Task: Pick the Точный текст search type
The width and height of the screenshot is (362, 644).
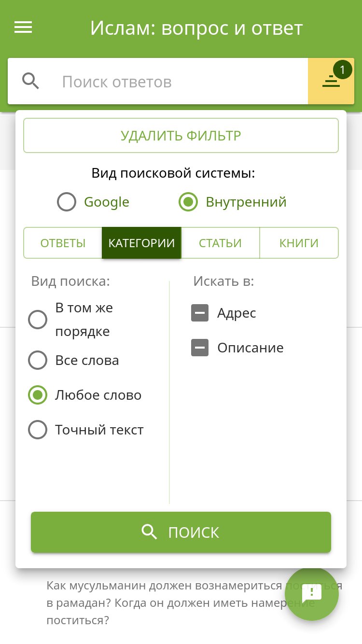Action: [38, 430]
